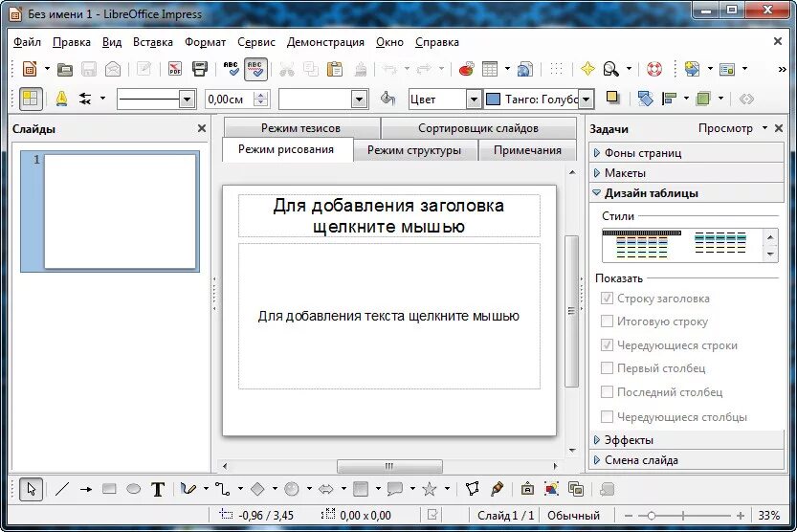Switch to 'Режим тезисов' tab
Screen dimensions: 797x532
click(x=300, y=128)
